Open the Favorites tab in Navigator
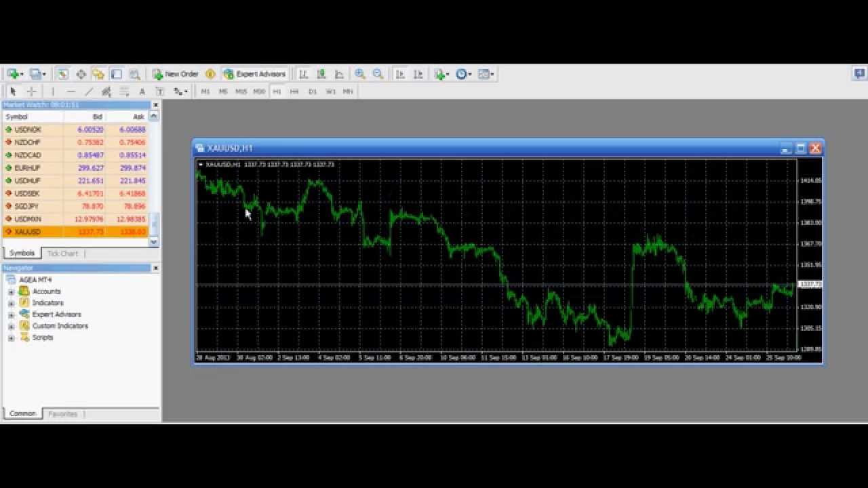The height and width of the screenshot is (488, 868). pyautogui.click(x=63, y=414)
